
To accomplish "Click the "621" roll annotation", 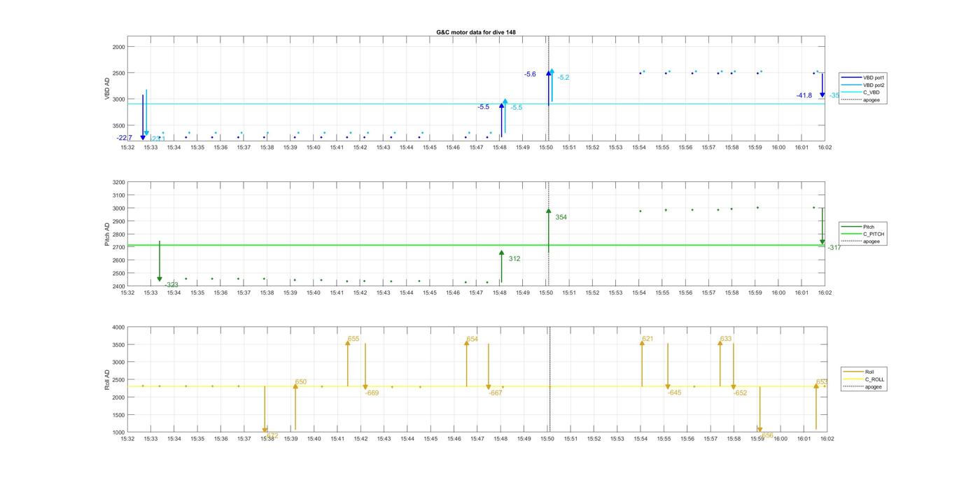I will 647,339.
